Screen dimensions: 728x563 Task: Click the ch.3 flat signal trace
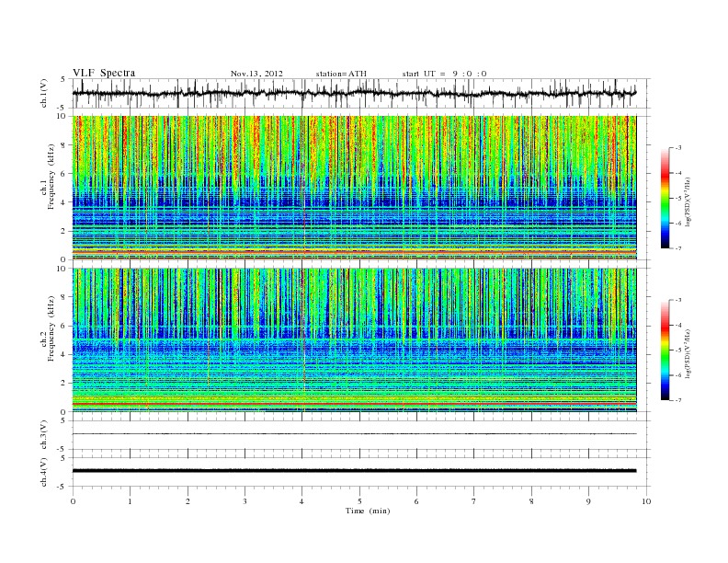click(x=354, y=434)
